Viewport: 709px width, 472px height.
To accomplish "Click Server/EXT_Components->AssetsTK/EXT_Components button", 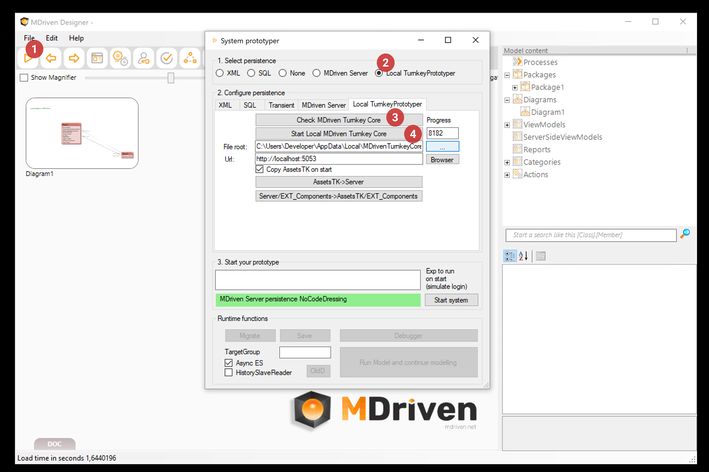I will tap(339, 196).
